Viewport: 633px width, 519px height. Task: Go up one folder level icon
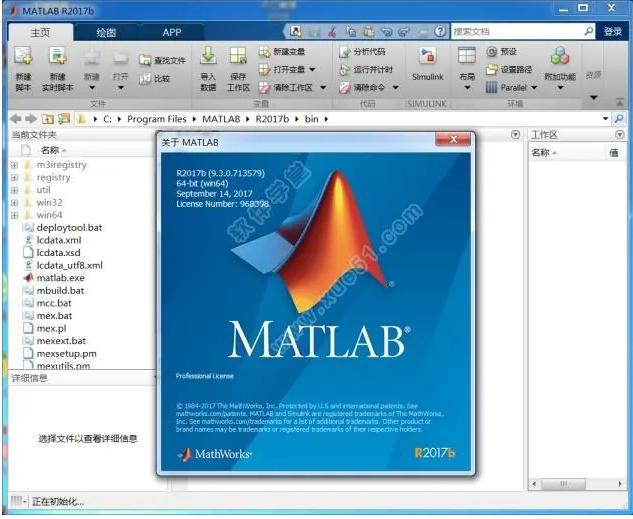(48, 119)
